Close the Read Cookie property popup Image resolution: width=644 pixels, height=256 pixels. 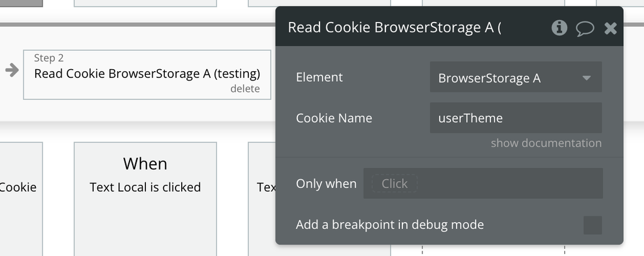click(x=610, y=28)
